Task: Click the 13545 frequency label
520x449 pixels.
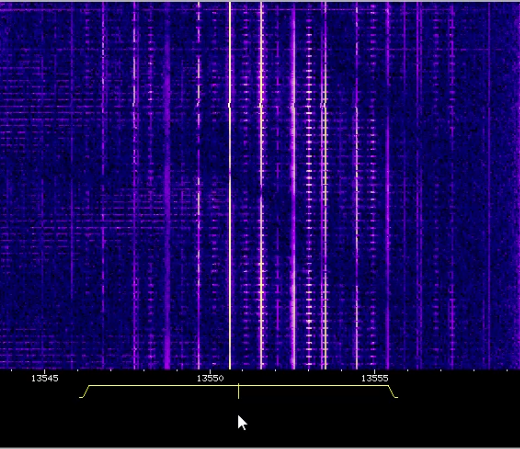Action: coord(45,378)
